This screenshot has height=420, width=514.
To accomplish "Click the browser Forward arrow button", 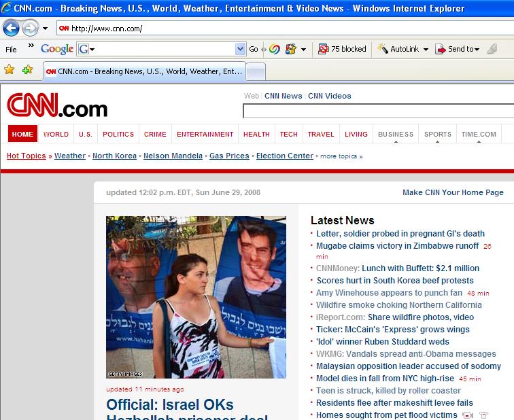I will tap(30, 29).
